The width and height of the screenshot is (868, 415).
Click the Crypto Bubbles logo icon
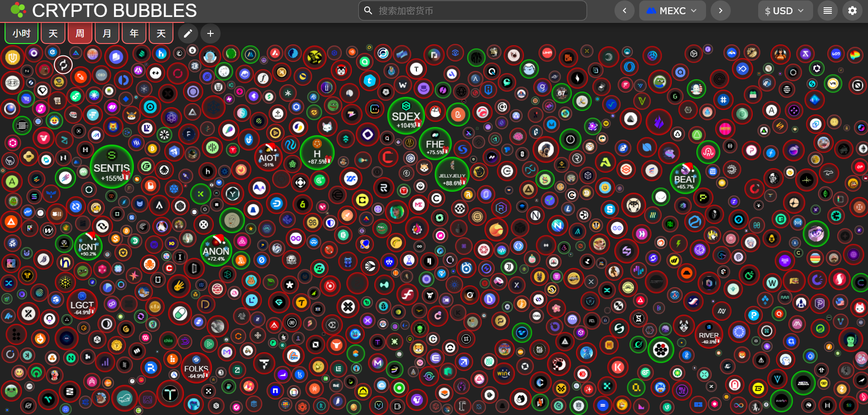click(x=17, y=10)
